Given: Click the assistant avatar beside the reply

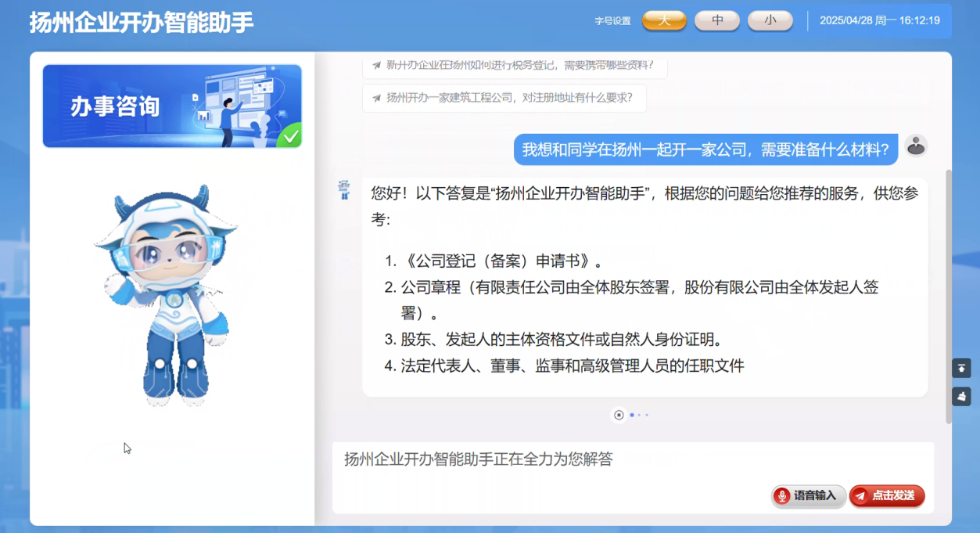Looking at the screenshot, I should (344, 190).
